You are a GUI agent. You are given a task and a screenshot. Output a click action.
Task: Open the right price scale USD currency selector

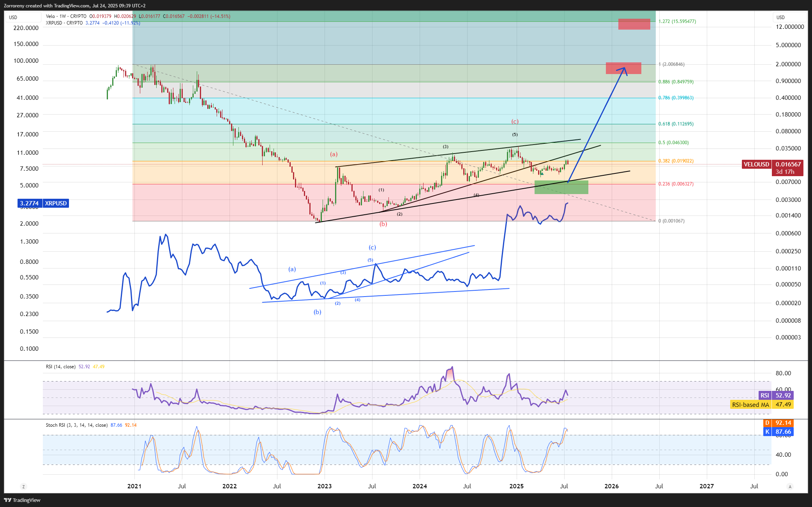[789, 17]
